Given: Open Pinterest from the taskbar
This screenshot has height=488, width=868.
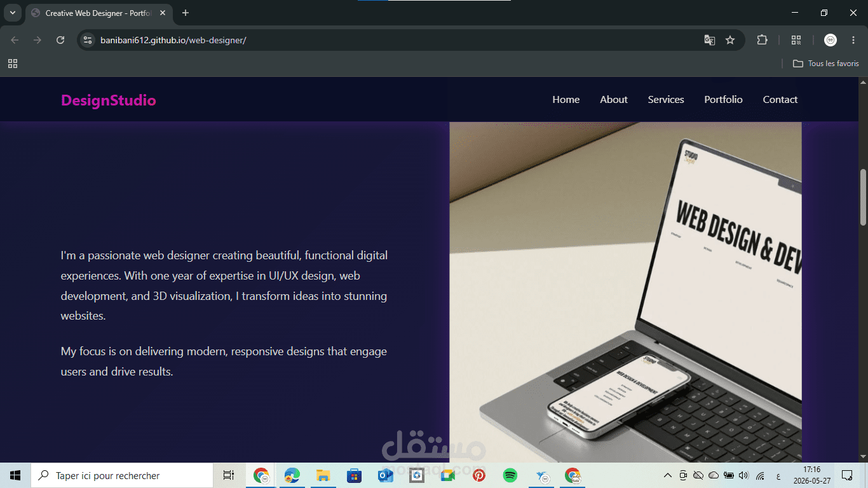Looking at the screenshot, I should click(x=478, y=475).
